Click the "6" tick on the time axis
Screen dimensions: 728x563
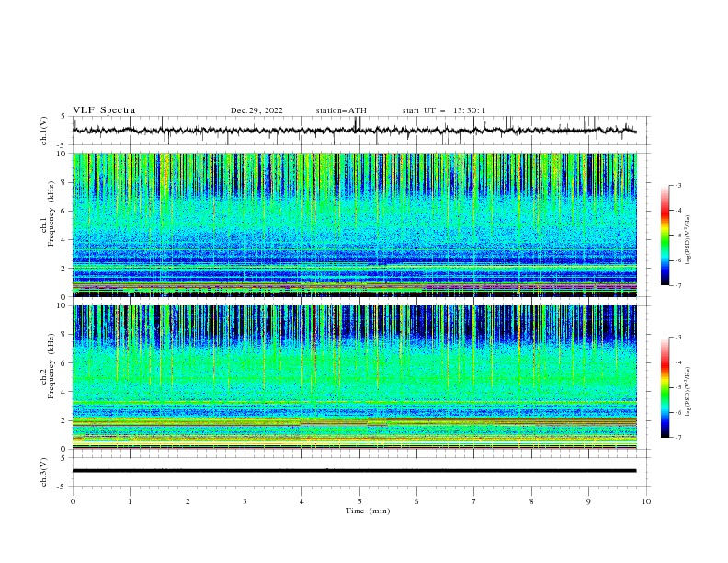click(x=416, y=501)
